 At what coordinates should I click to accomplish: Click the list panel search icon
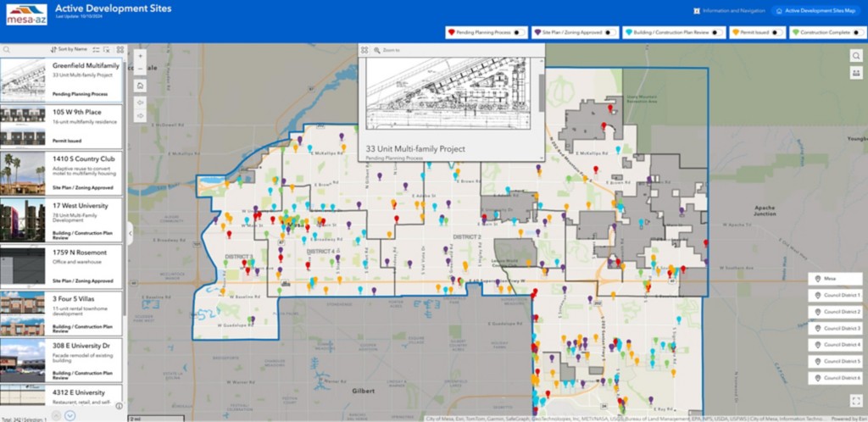[7, 50]
